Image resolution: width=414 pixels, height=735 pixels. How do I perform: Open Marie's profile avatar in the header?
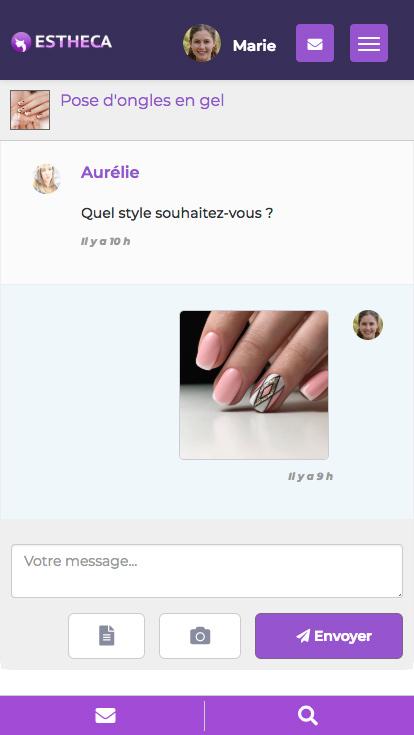(202, 43)
